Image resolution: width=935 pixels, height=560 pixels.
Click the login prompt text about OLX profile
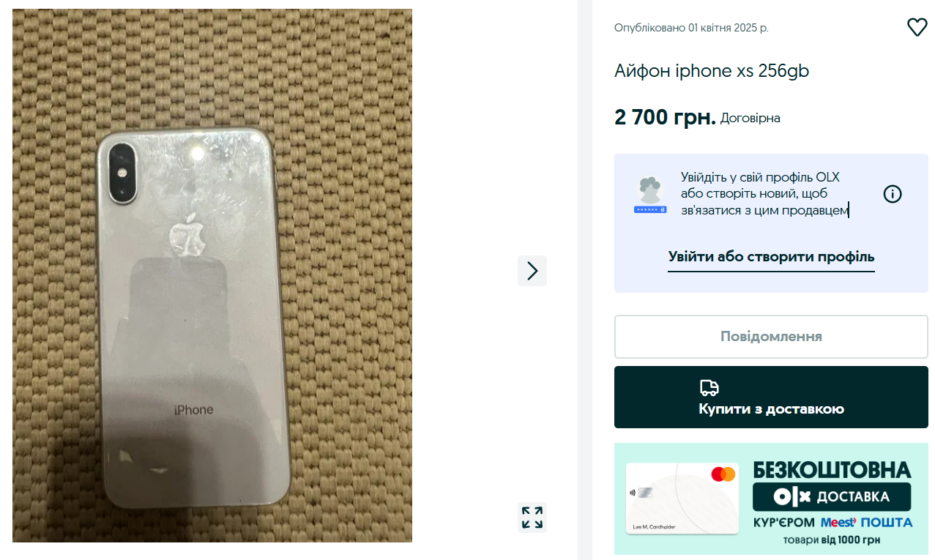coord(764,194)
